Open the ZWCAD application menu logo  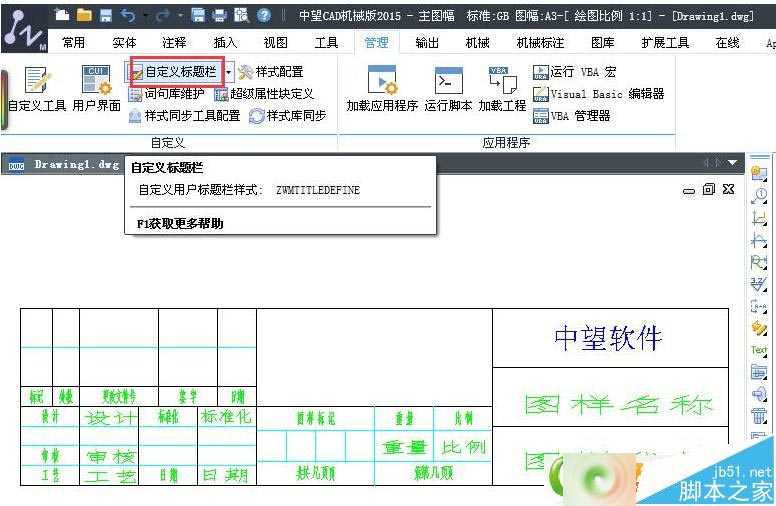pyautogui.click(x=23, y=30)
